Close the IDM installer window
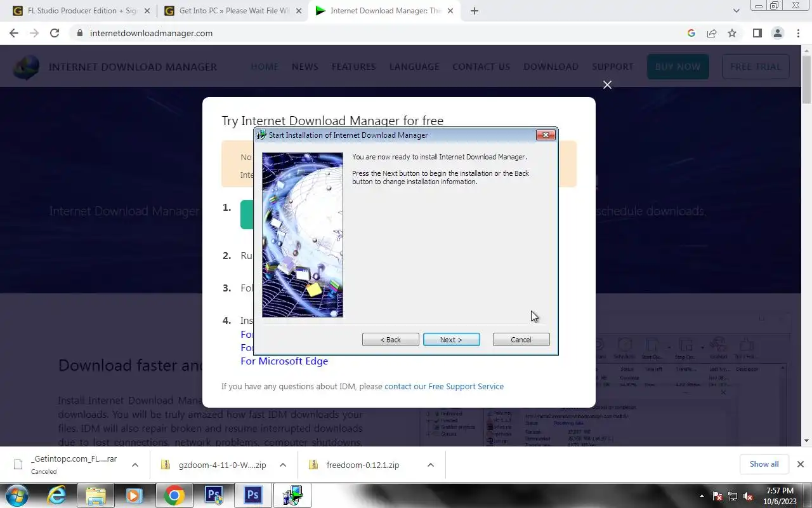812x508 pixels. 546,135
